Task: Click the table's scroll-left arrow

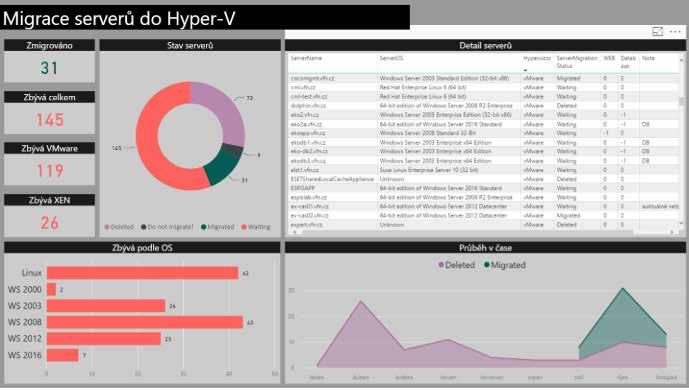Action: pyautogui.click(x=294, y=232)
